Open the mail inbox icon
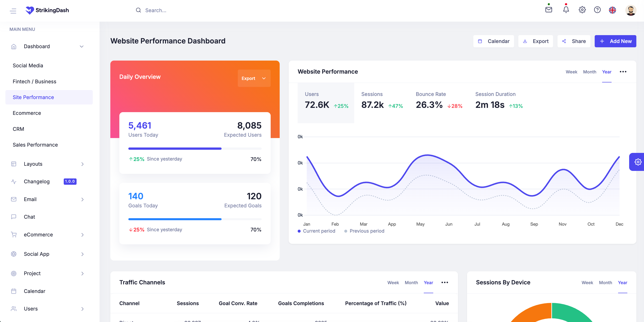The image size is (644, 322). click(549, 10)
